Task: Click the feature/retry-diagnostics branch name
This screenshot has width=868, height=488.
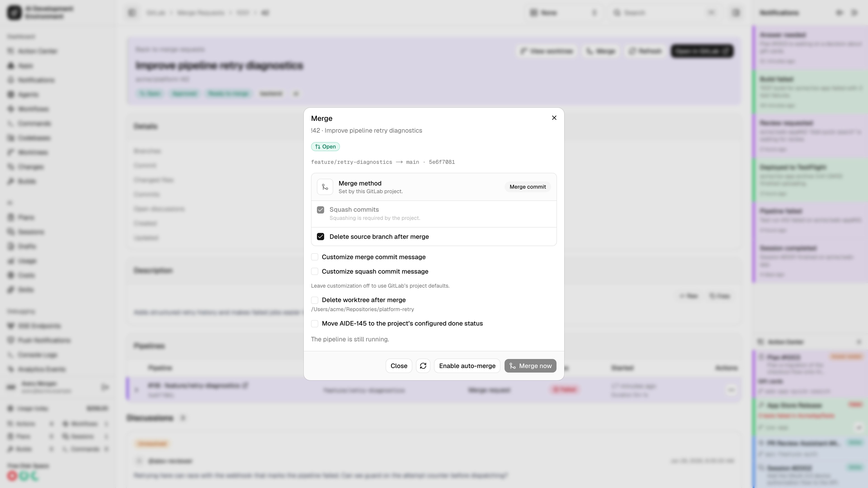Action: click(x=351, y=162)
